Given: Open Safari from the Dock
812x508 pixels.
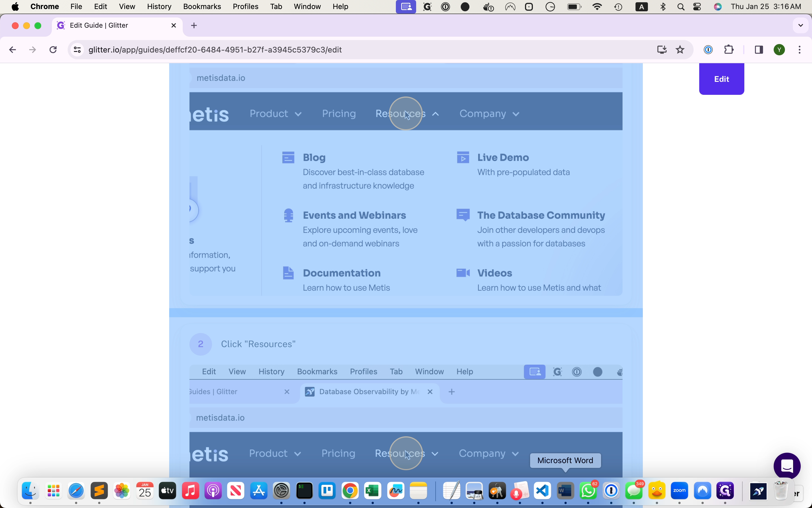Looking at the screenshot, I should coord(76,491).
